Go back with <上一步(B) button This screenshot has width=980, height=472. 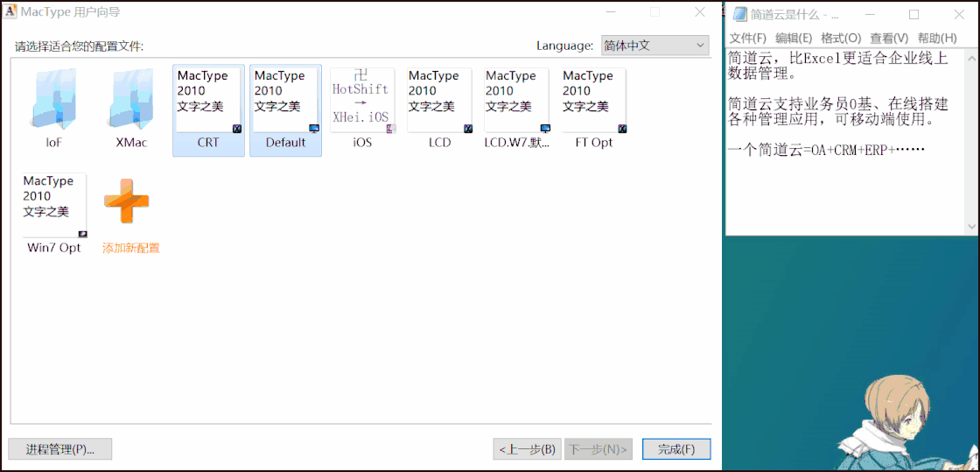527,449
